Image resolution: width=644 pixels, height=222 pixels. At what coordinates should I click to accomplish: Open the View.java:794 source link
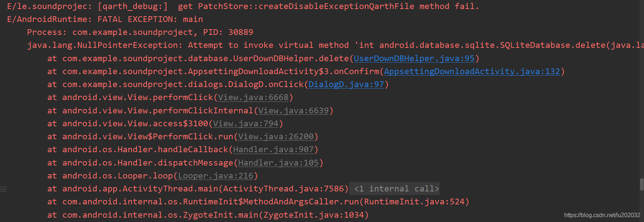tap(246, 123)
